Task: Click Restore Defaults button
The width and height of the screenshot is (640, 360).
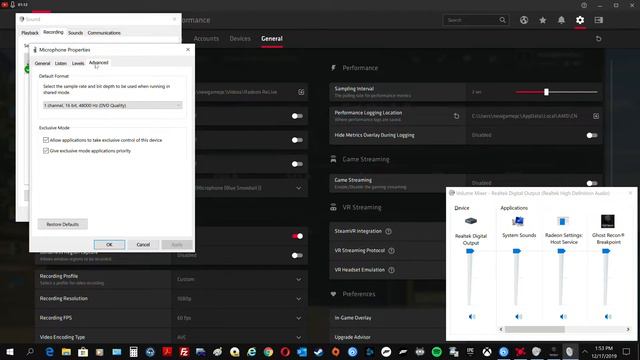Action: coord(62,224)
